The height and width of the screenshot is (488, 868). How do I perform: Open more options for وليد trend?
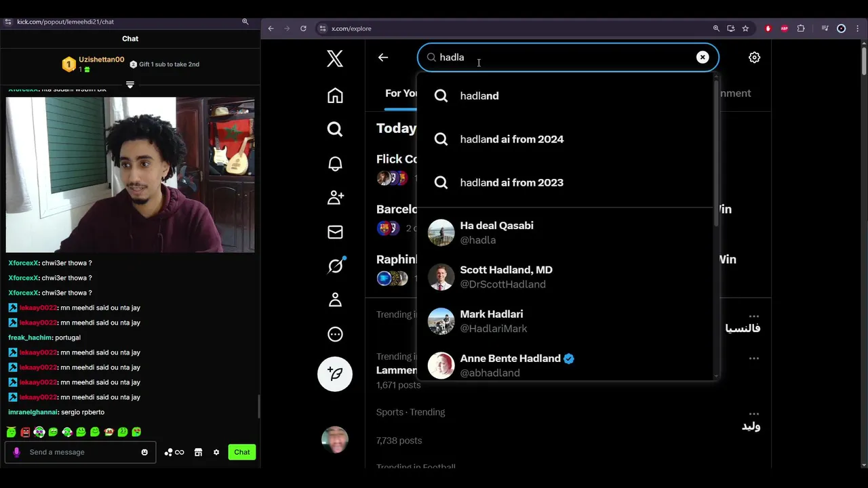tap(754, 413)
